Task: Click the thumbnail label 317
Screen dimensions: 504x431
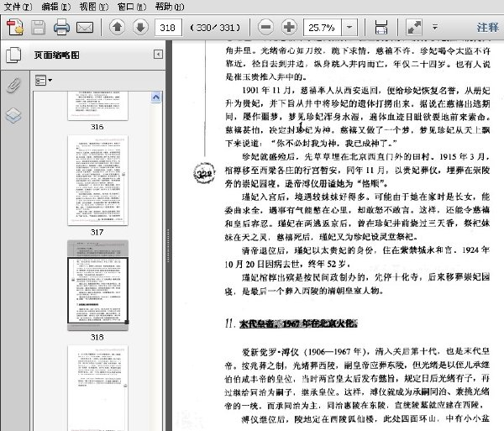Action: tap(97, 232)
